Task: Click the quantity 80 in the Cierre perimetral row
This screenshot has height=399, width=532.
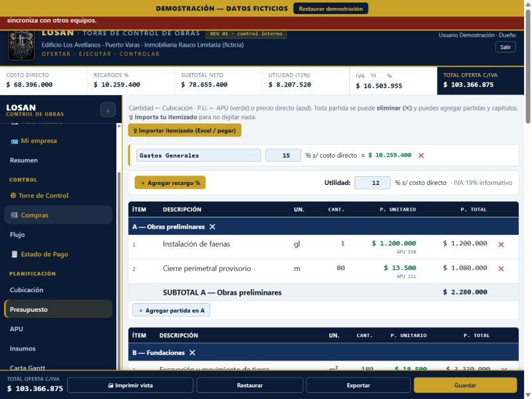Action: pos(340,268)
